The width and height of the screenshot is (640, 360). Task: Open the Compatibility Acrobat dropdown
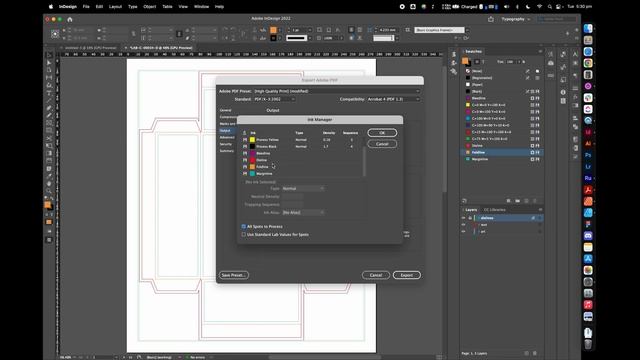click(x=393, y=99)
